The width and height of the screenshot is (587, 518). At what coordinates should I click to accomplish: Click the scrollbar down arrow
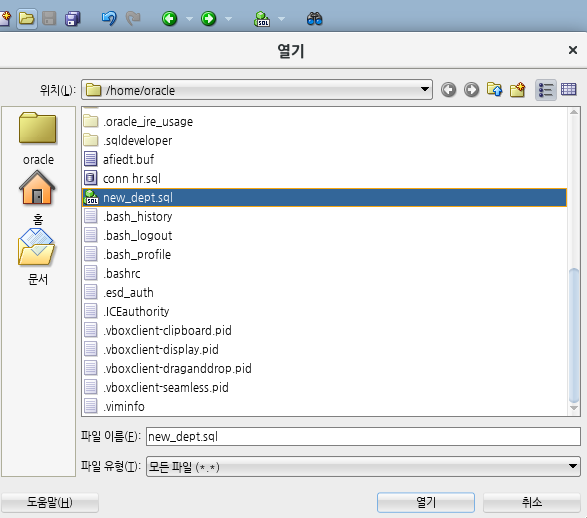574,408
